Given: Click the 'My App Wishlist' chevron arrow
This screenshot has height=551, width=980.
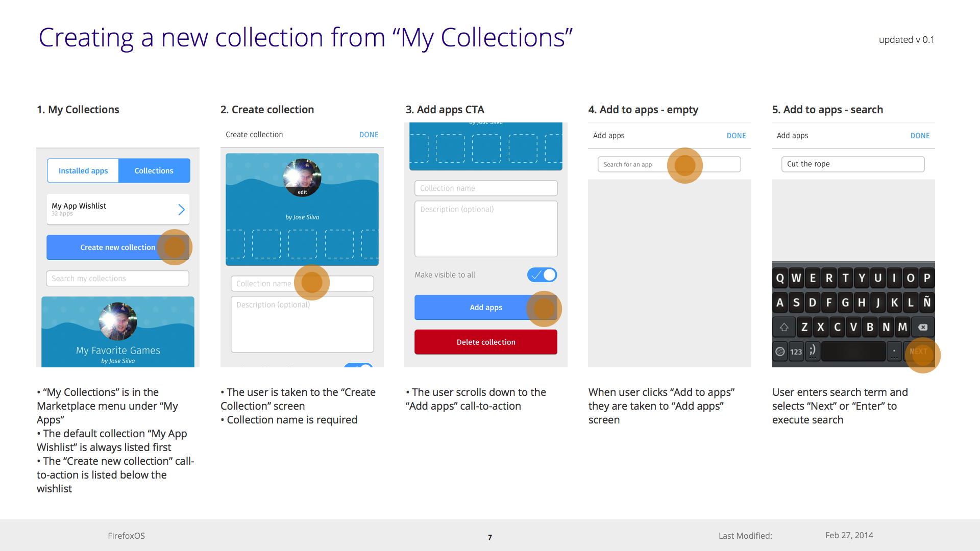Looking at the screenshot, I should tap(182, 209).
